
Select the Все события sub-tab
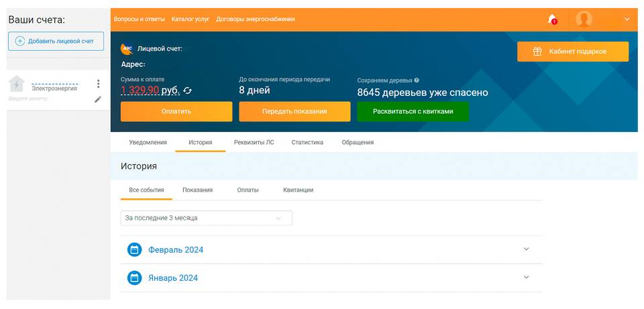(147, 190)
